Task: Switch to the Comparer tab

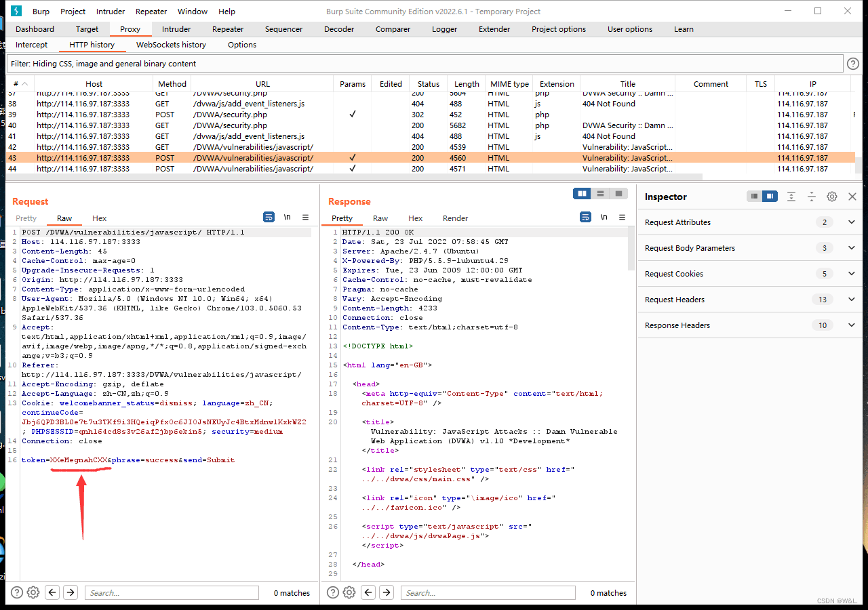Action: (x=393, y=29)
